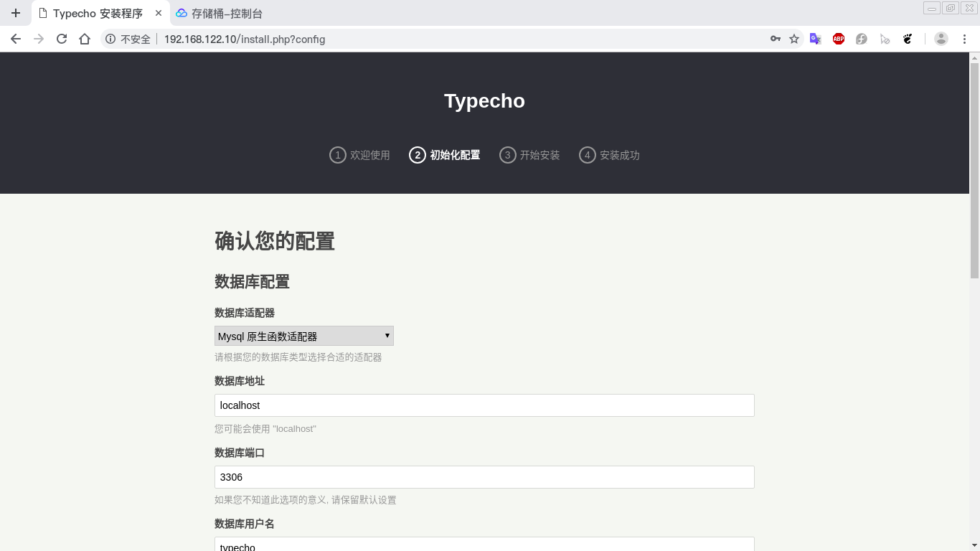Click the Fedora extension icon
Screen dimensions: 980x551
[861, 39]
